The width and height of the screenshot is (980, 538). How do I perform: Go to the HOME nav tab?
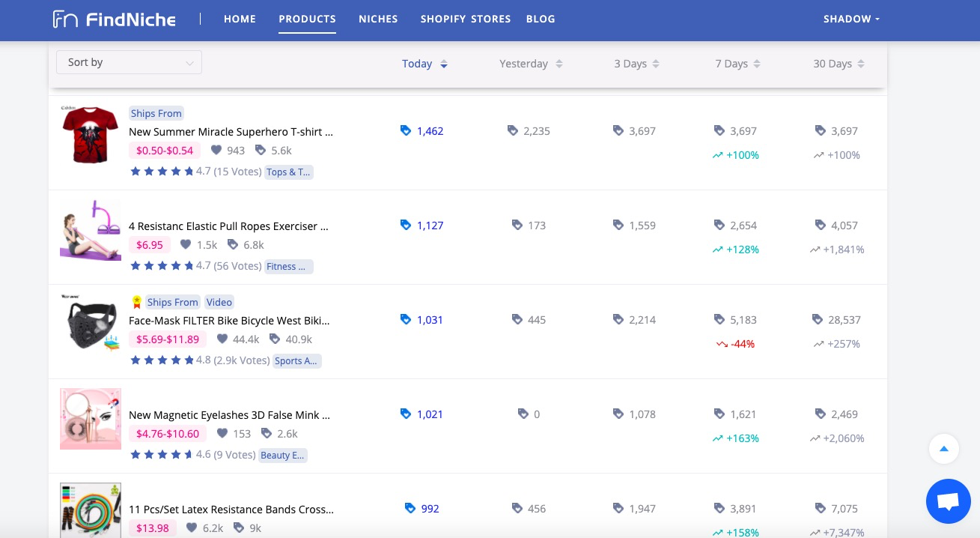pos(240,19)
